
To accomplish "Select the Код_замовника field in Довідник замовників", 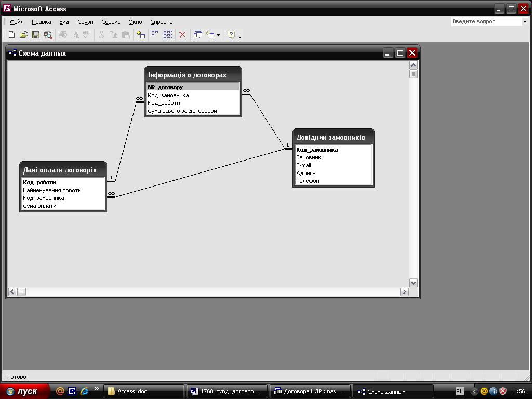I will click(317, 150).
